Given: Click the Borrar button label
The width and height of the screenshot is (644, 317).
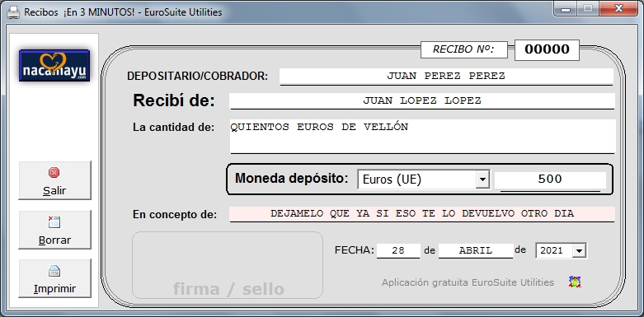Looking at the screenshot, I should pos(54,240).
